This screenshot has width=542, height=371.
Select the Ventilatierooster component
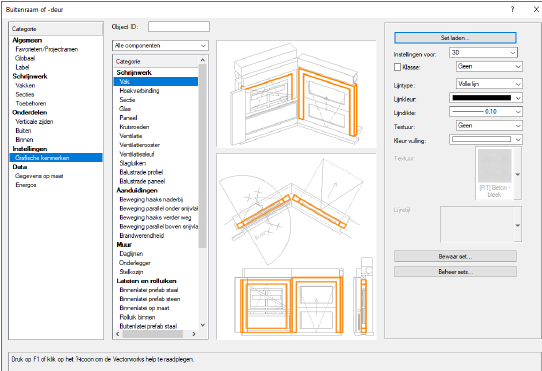(x=139, y=145)
